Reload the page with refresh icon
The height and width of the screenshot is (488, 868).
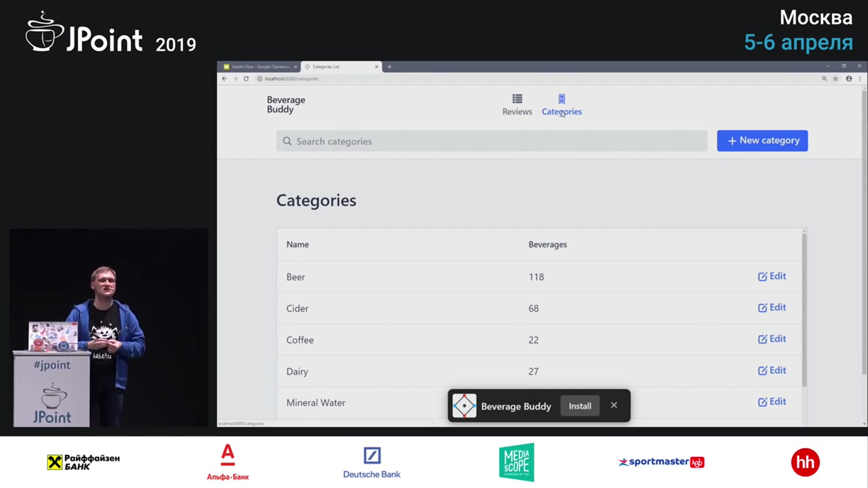[246, 79]
